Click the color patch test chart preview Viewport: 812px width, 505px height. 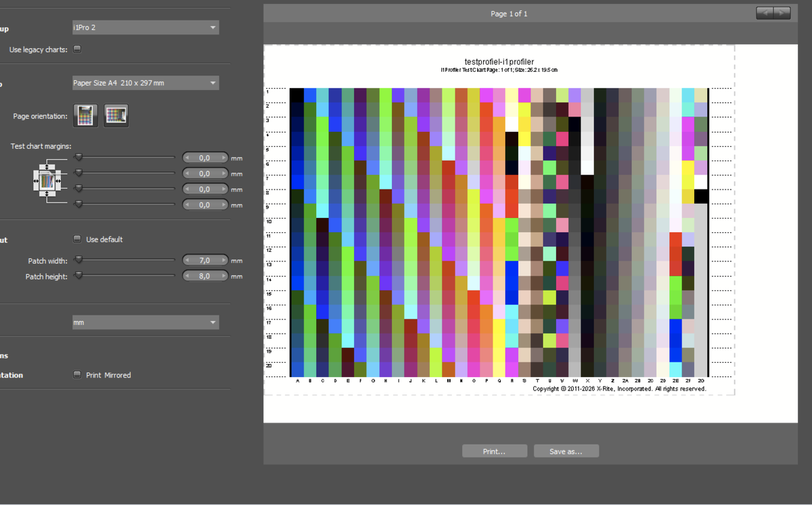point(499,232)
